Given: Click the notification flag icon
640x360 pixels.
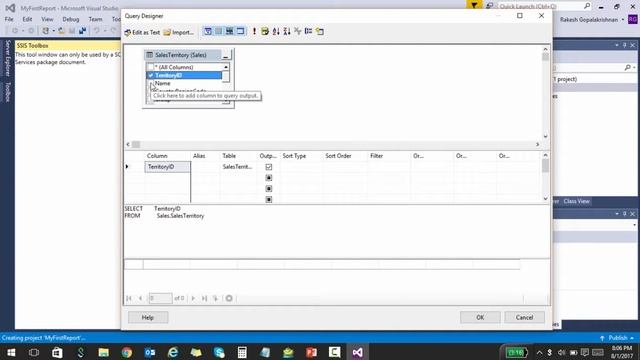Looking at the screenshot, I should 474,6.
